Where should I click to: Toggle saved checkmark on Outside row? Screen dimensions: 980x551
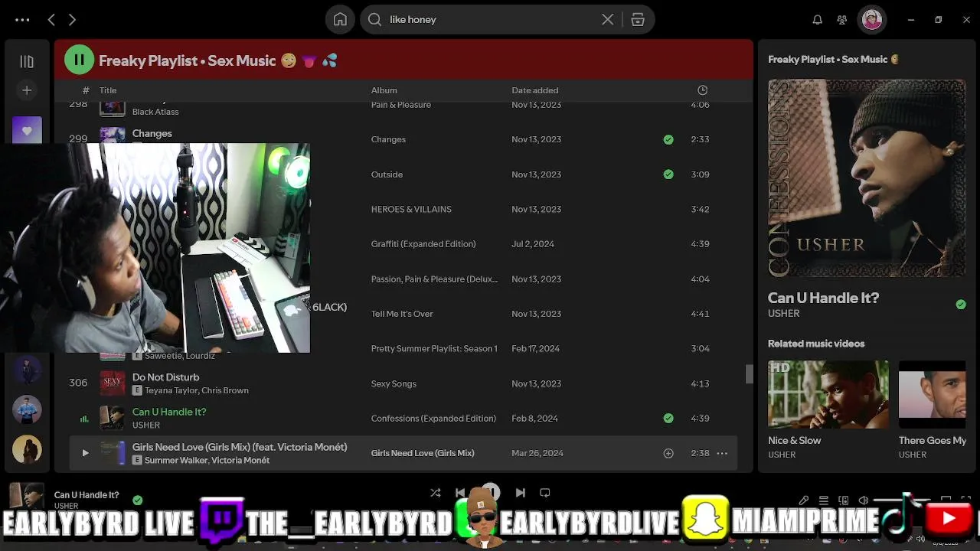coord(668,174)
